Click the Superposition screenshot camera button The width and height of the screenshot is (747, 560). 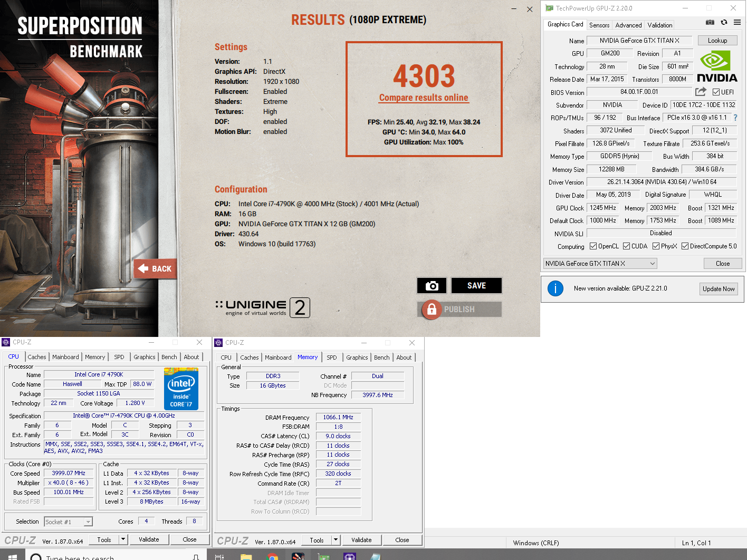coord(432,286)
